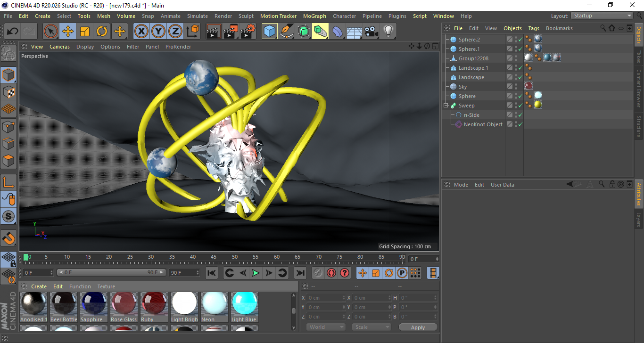
Task: Select Group12208 in the object list
Action: coord(473,58)
